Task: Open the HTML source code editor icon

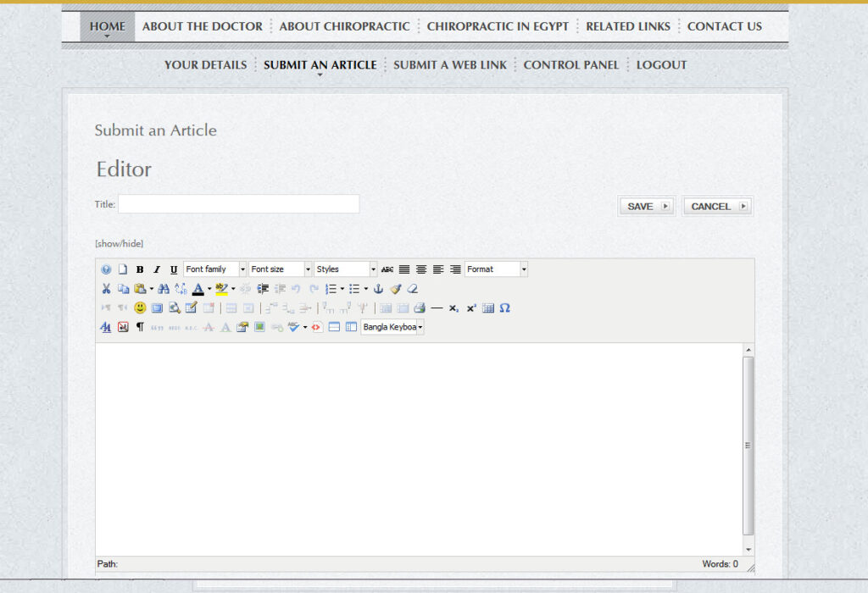Action: coord(316,327)
